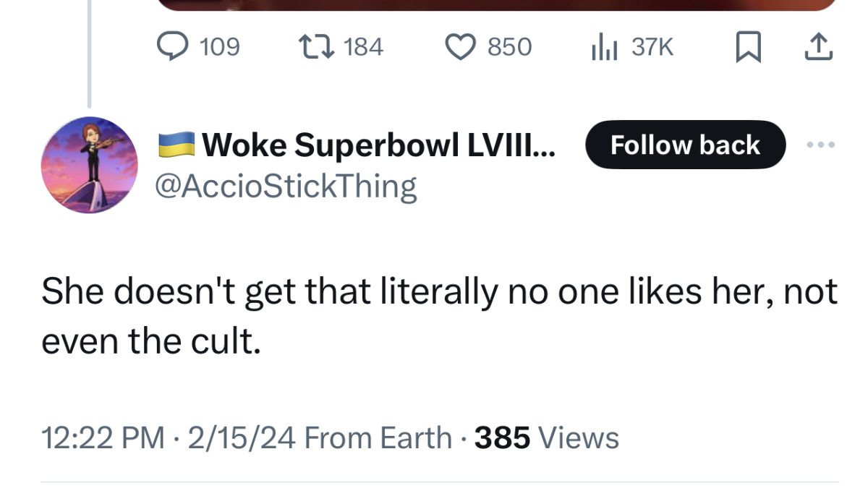
Task: Click the tweet text about the cult
Action: coord(438,315)
